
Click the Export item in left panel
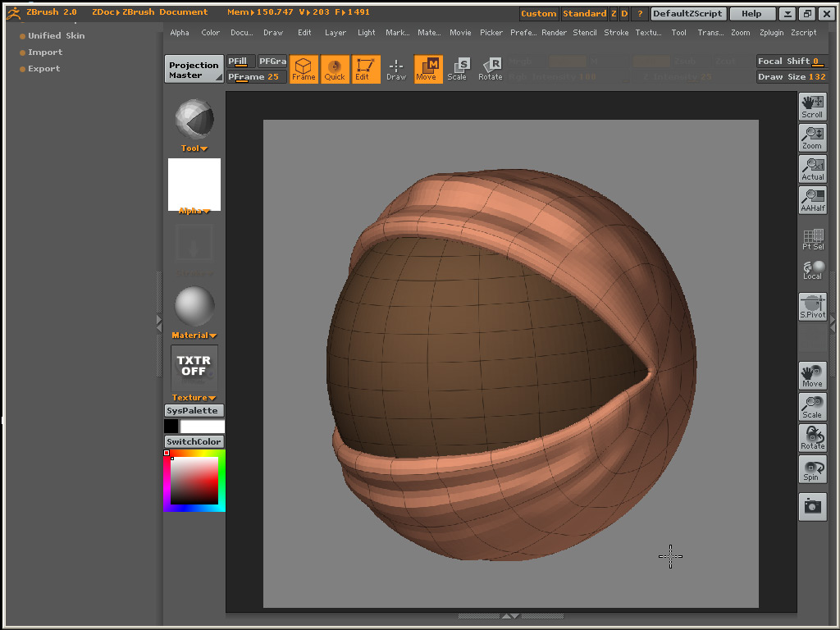pos(44,69)
